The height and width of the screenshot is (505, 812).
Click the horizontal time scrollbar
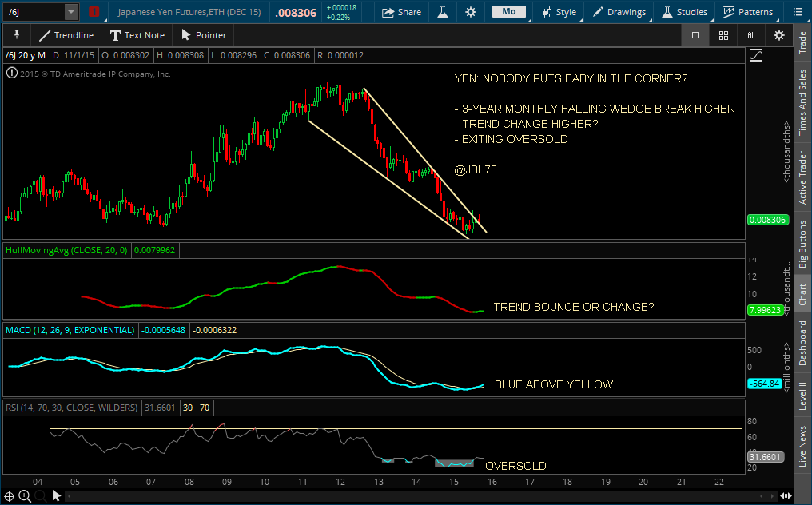(x=420, y=496)
